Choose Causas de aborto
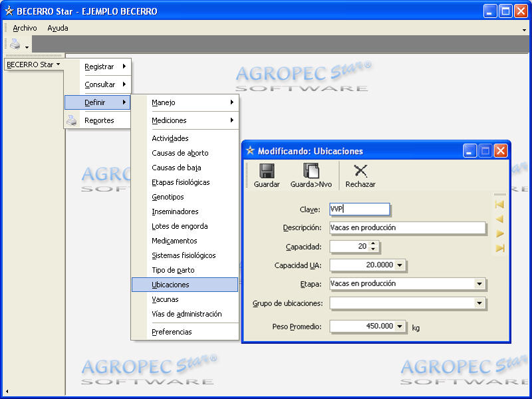Image resolution: width=532 pixels, height=399 pixels. click(x=185, y=153)
